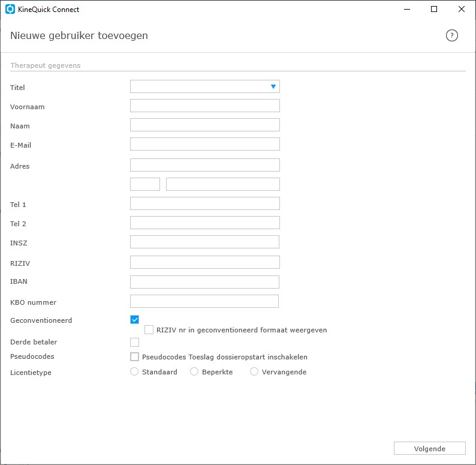The width and height of the screenshot is (476, 465).
Task: Choose the Beperkte license type
Action: point(194,371)
